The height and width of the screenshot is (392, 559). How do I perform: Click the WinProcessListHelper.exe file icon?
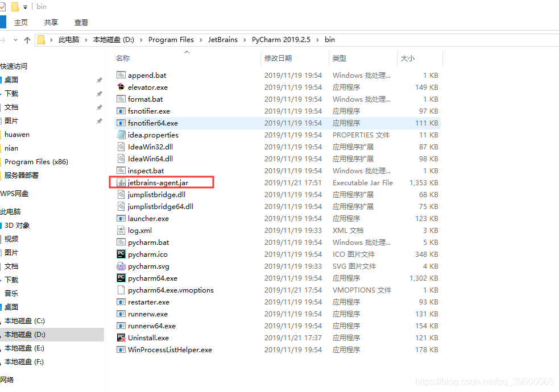point(121,349)
